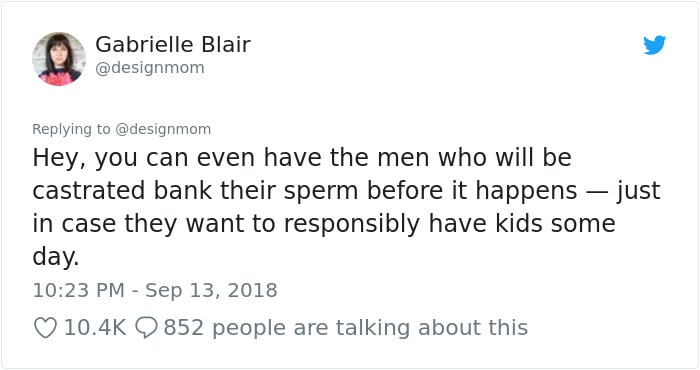The width and height of the screenshot is (700, 370).
Task: Click the word 'happens' in the tweet
Action: (526, 191)
